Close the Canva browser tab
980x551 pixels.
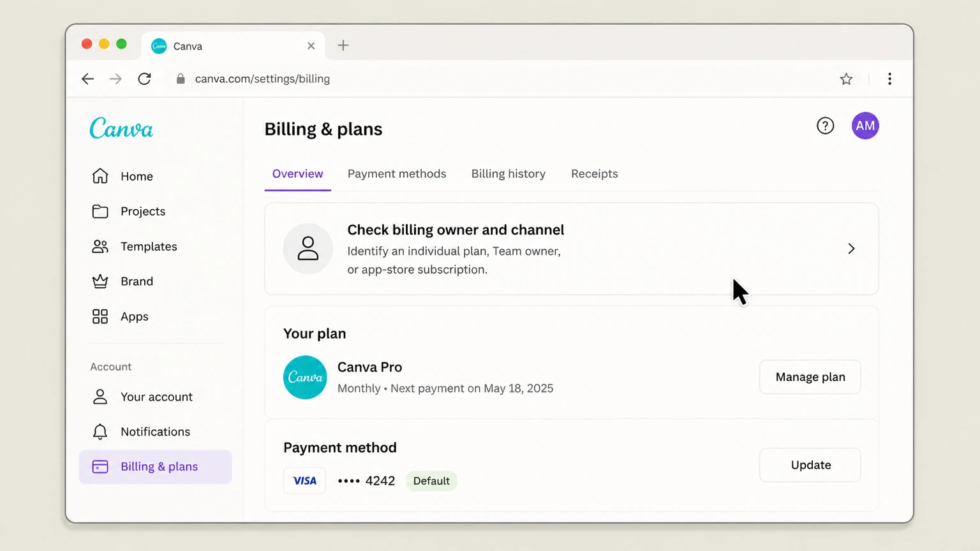(311, 46)
